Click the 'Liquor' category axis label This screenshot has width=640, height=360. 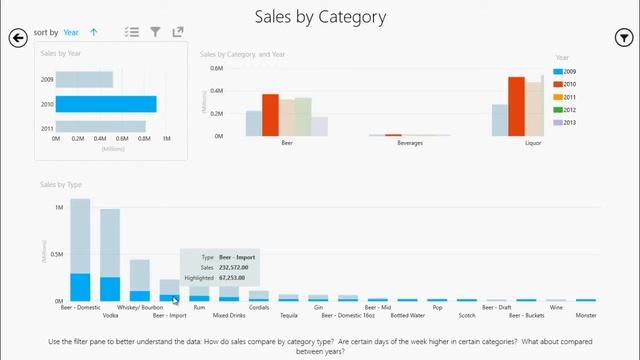(533, 143)
